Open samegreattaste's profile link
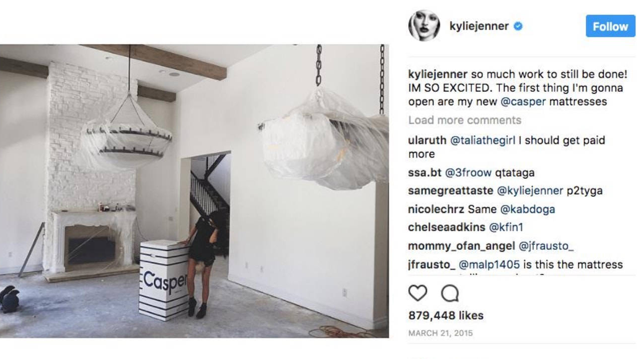Image resolution: width=644 pixels, height=359 pixels. tap(451, 191)
